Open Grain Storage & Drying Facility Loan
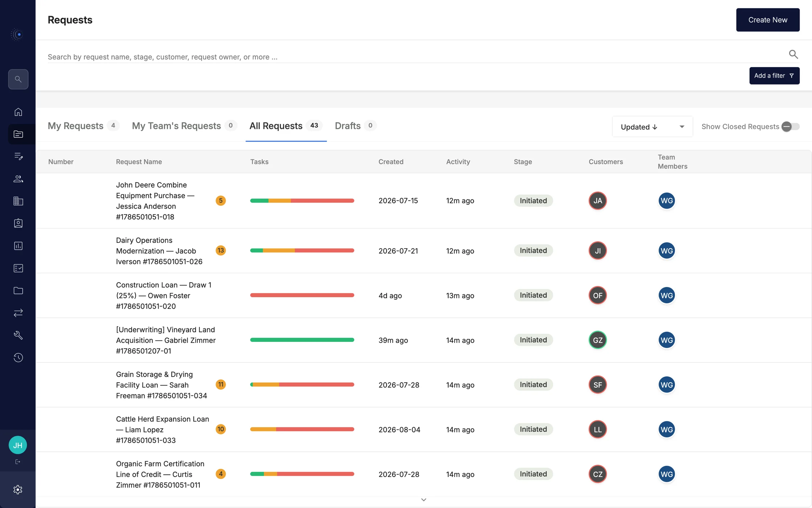The width and height of the screenshot is (812, 508). point(161,385)
